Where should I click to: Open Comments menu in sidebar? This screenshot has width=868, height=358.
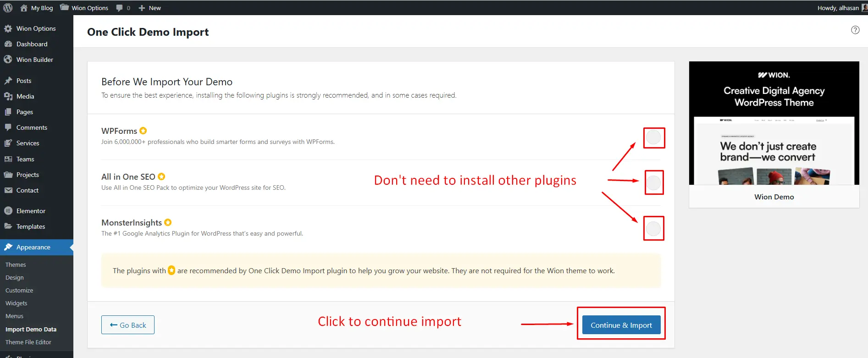coord(37,127)
